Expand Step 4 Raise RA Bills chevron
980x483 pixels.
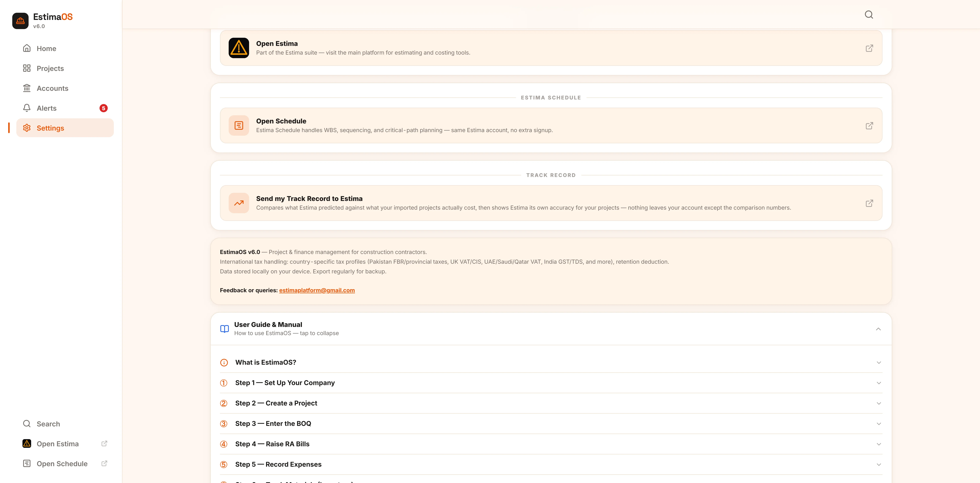click(x=879, y=444)
